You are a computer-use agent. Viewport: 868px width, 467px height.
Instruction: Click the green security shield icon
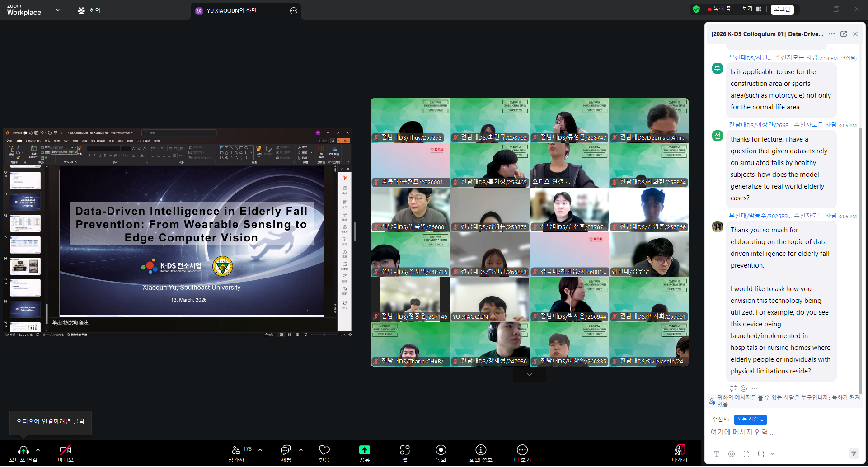click(696, 9)
